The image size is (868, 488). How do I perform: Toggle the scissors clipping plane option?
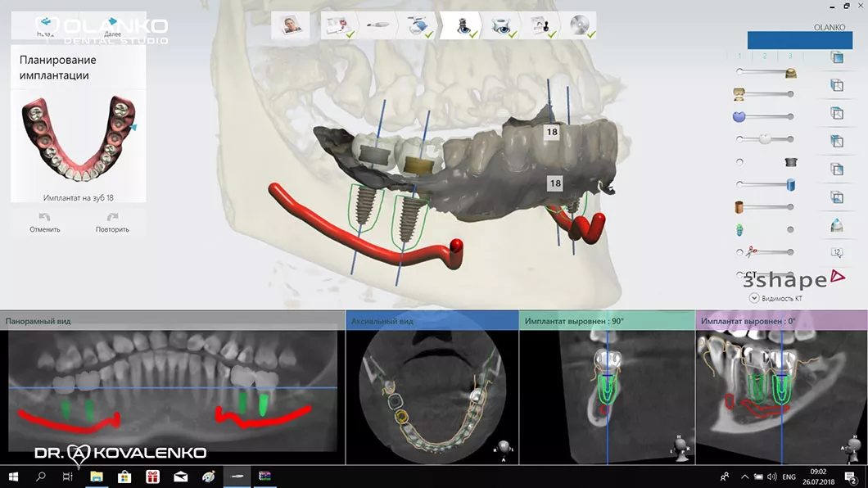[x=740, y=252]
